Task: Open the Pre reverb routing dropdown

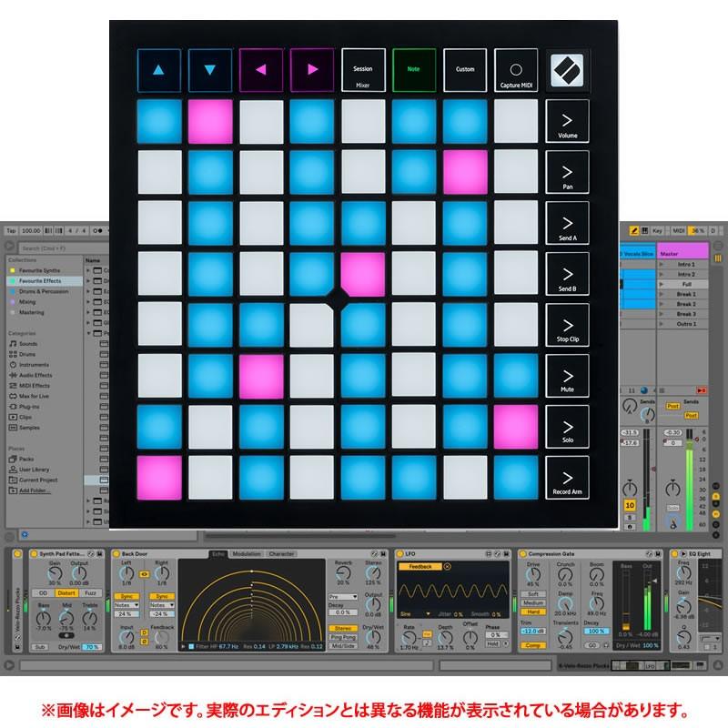Action: pyautogui.click(x=342, y=597)
